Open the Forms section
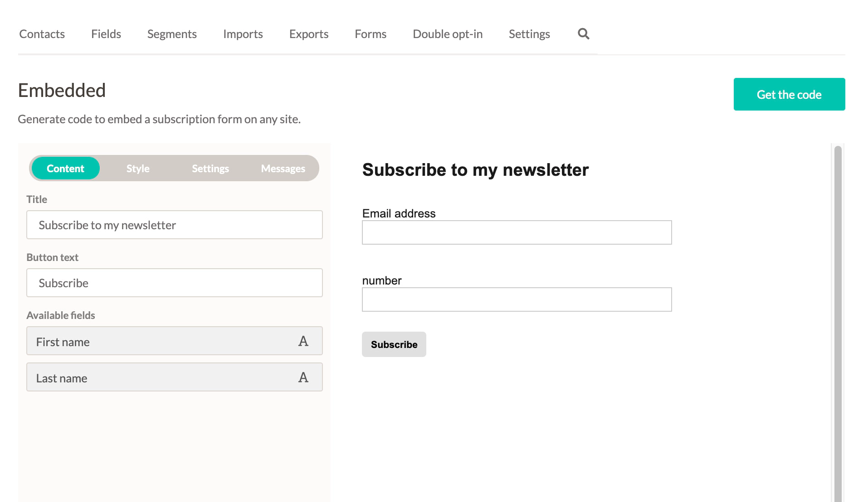This screenshot has width=868, height=502. (370, 34)
